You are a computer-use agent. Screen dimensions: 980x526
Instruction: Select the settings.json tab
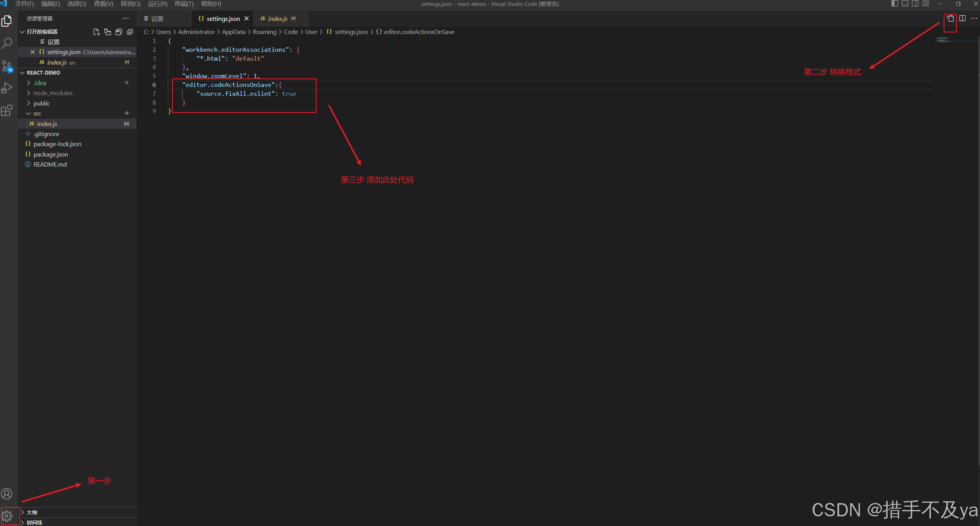(223, 19)
